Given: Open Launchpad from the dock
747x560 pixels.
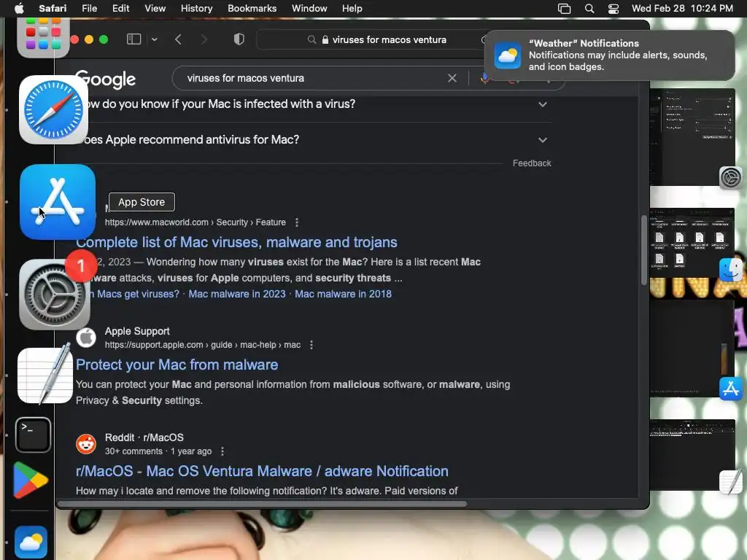Looking at the screenshot, I should (43, 36).
